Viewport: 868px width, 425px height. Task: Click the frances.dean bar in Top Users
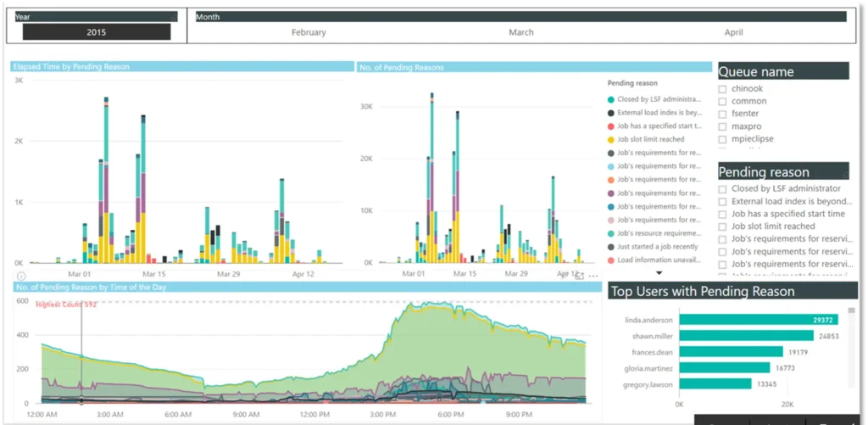[x=731, y=352]
